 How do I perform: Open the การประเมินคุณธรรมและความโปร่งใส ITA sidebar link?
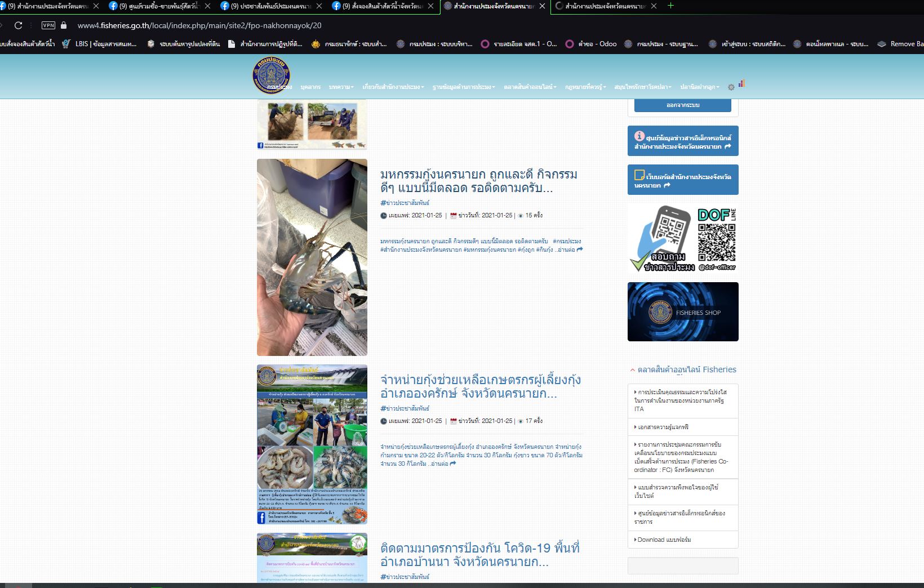coord(683,400)
